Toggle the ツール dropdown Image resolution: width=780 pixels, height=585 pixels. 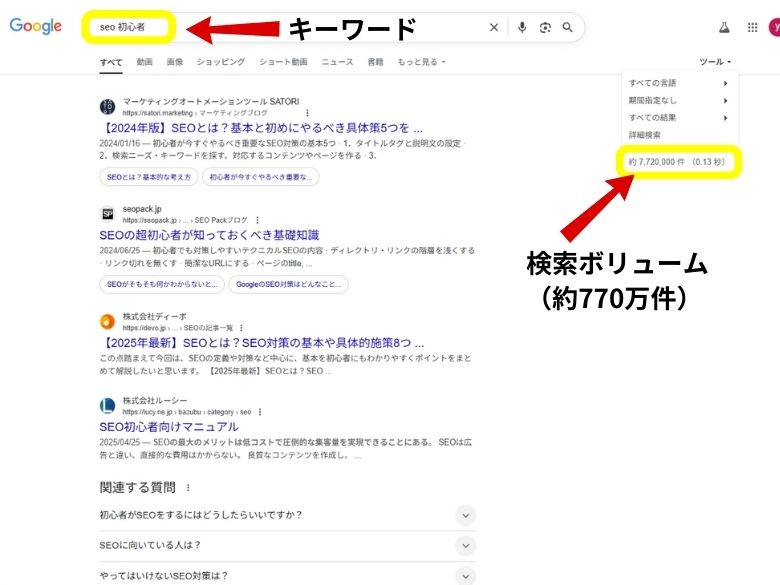point(715,62)
